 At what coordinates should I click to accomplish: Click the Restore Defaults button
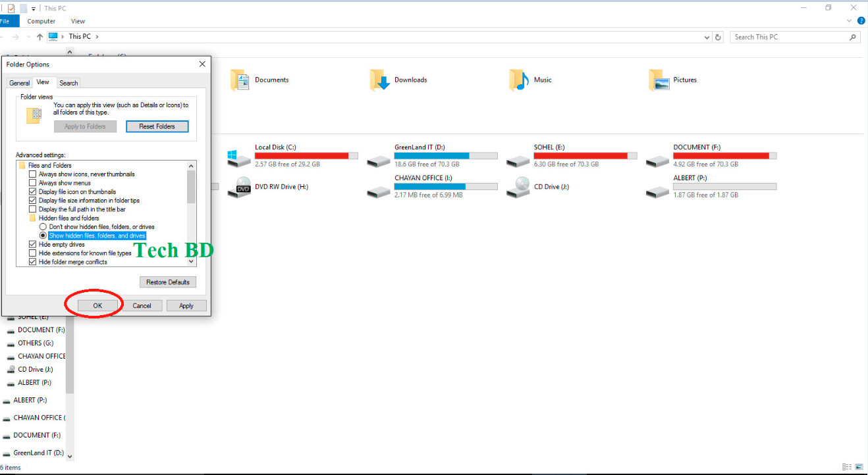168,282
